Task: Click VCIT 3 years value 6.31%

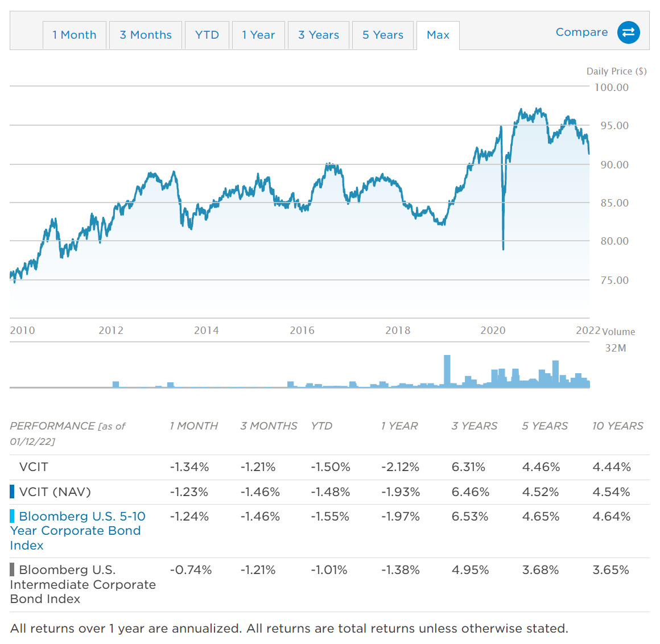Action: coord(468,467)
